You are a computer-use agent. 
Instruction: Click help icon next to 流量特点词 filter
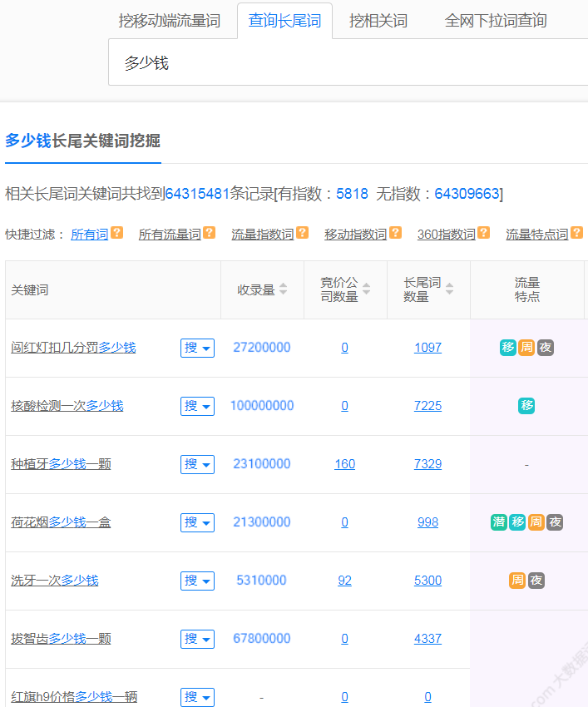pos(576,233)
